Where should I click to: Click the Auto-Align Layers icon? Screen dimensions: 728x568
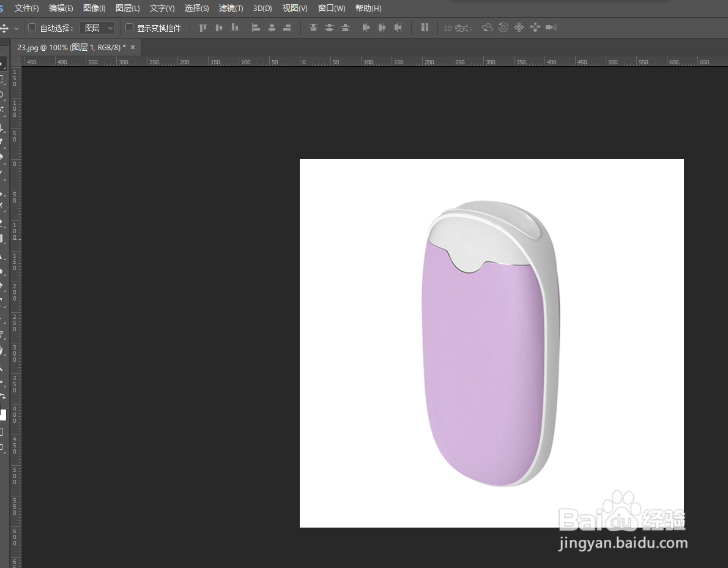425,28
